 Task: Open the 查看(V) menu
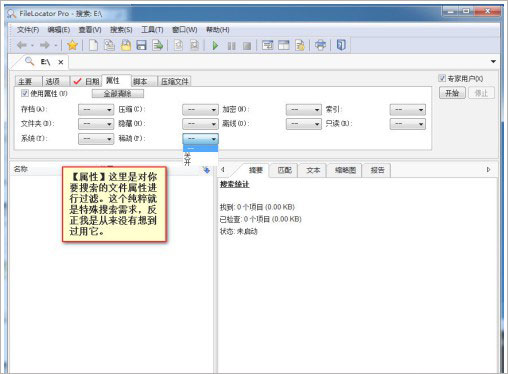[90, 30]
